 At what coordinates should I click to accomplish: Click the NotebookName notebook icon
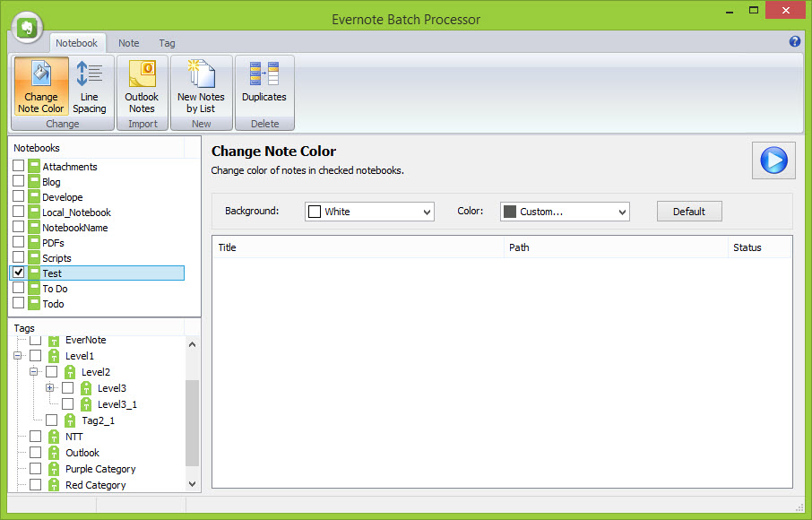coord(34,228)
